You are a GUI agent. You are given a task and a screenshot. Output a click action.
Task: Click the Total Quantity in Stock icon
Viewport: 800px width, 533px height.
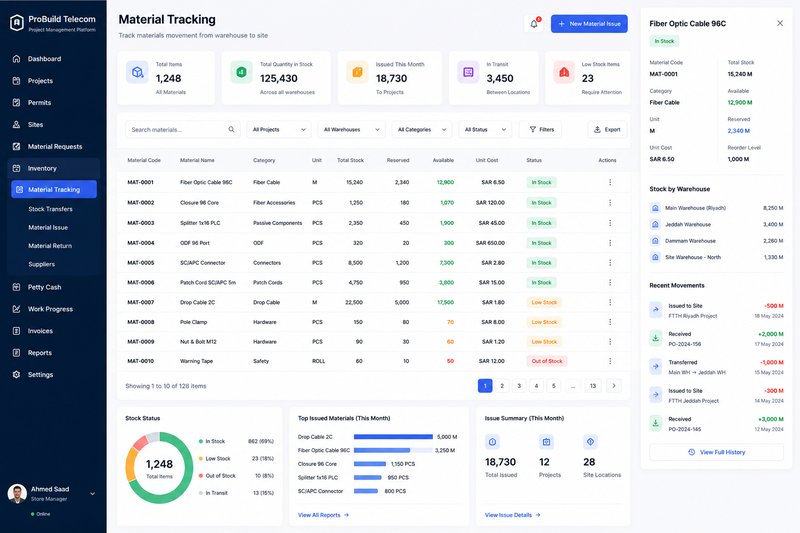point(241,72)
